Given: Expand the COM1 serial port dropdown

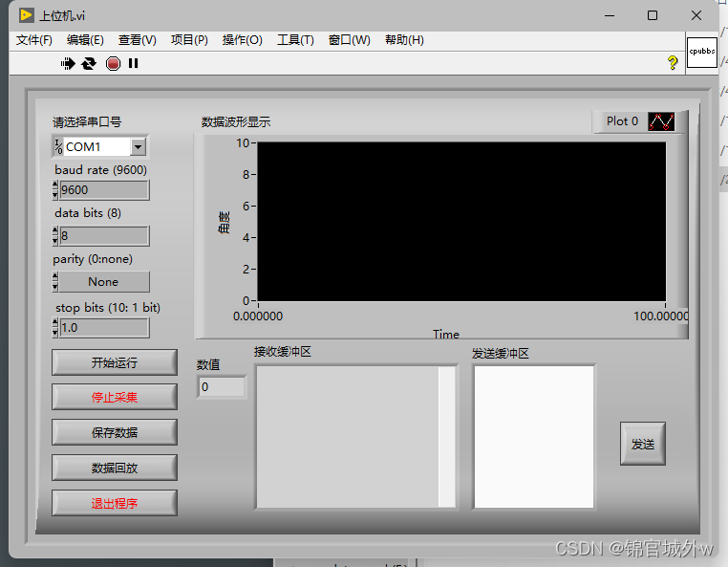Looking at the screenshot, I should (138, 147).
